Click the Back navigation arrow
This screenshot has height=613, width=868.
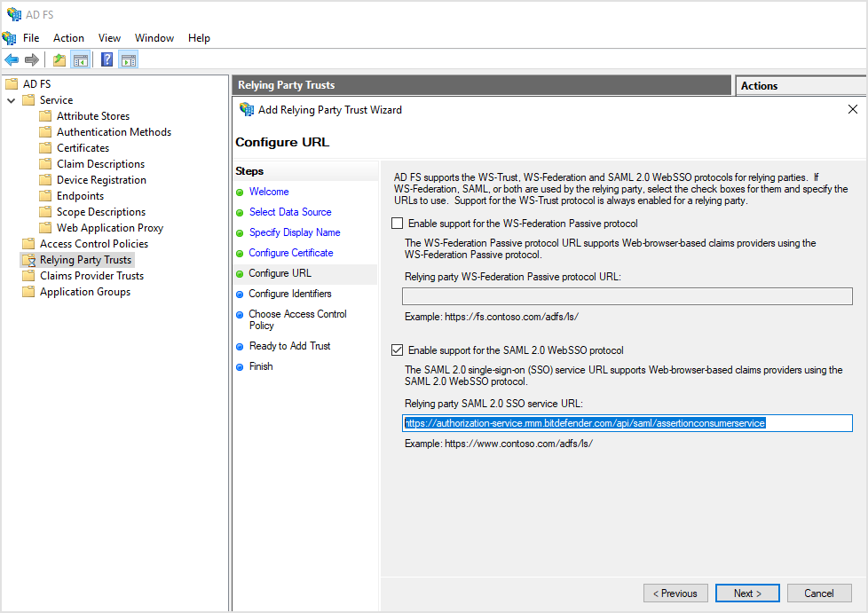point(11,59)
